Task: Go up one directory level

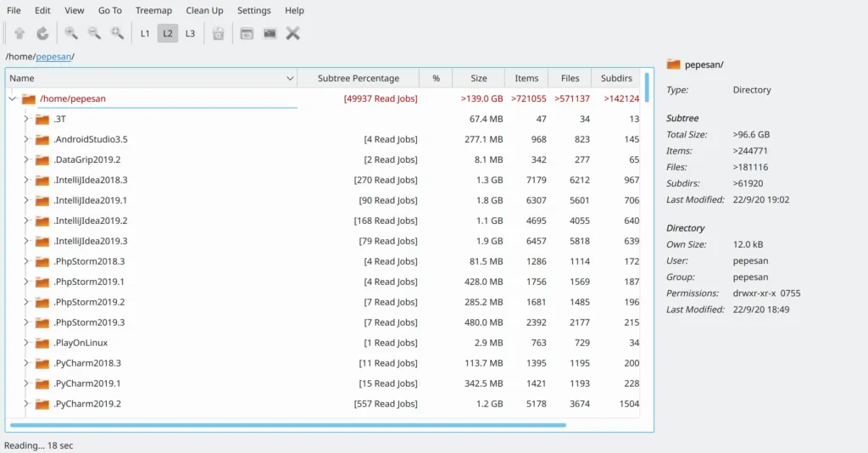Action: tap(19, 34)
